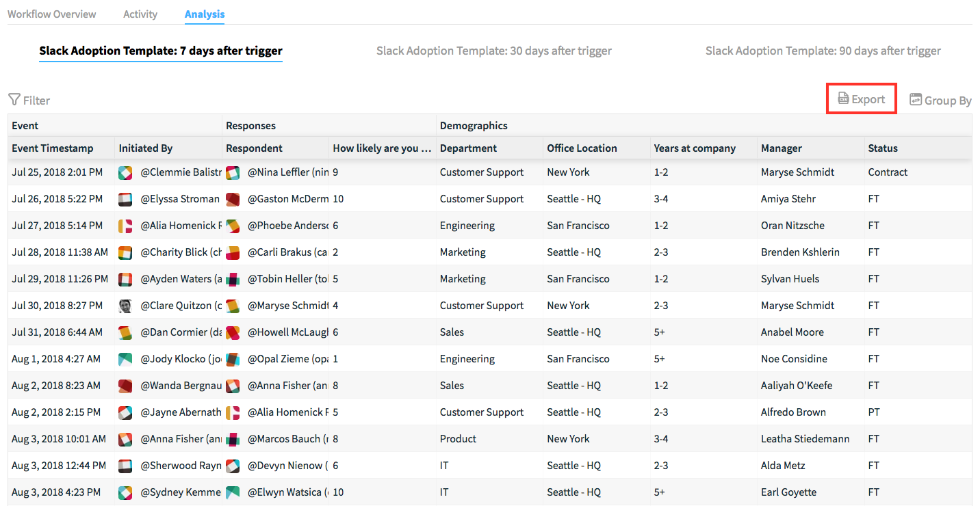Click Elyssa Stroman's avatar icon
The width and height of the screenshot is (980, 506).
[125, 200]
